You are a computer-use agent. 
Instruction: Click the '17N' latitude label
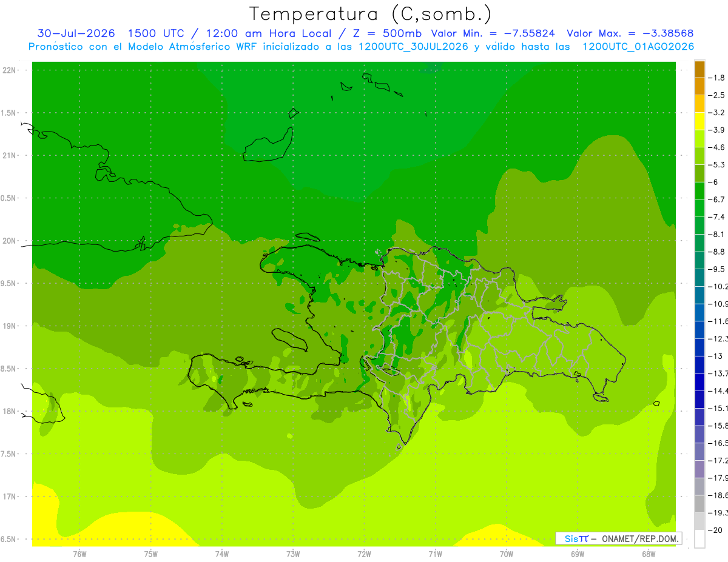(x=8, y=496)
